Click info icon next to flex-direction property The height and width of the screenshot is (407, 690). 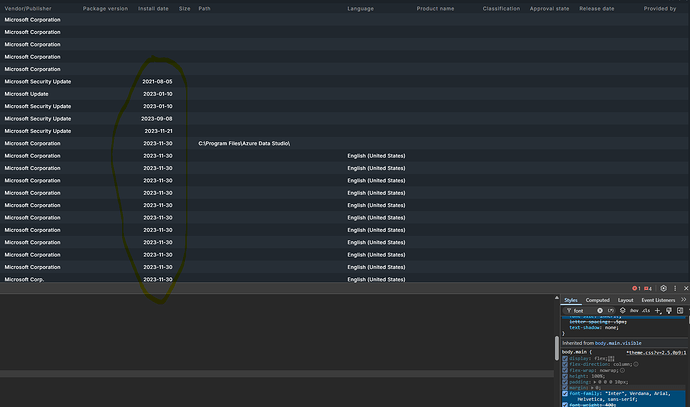[x=636, y=364]
